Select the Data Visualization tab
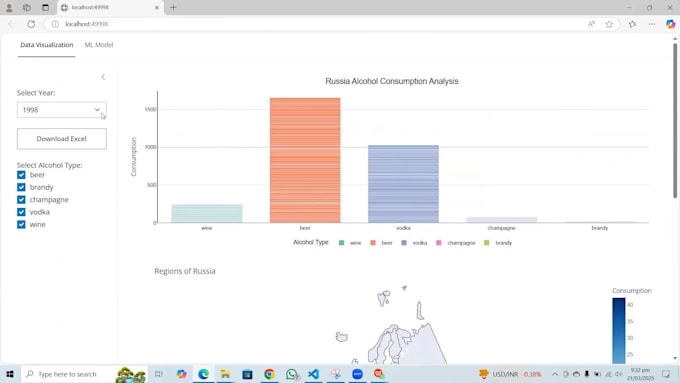 tap(46, 45)
